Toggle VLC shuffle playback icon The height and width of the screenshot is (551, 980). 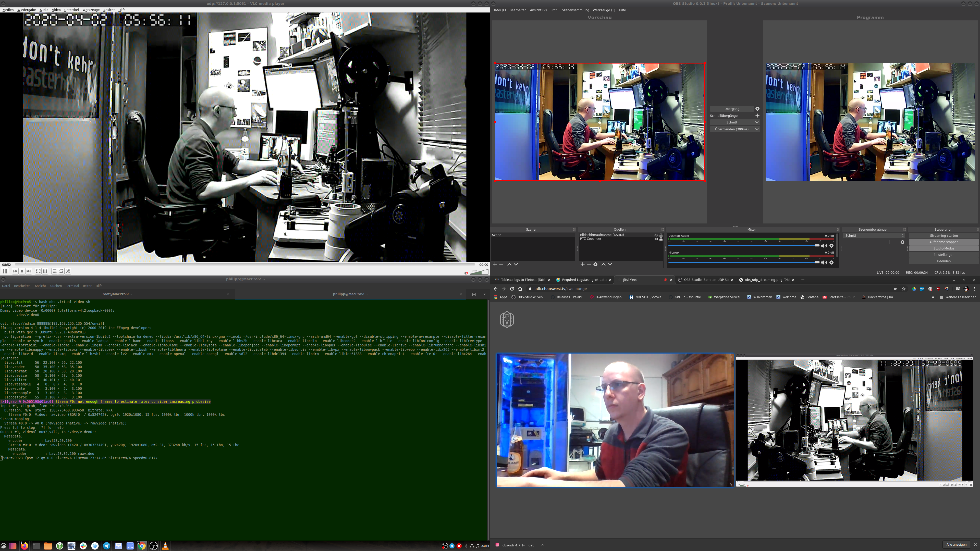pos(68,271)
